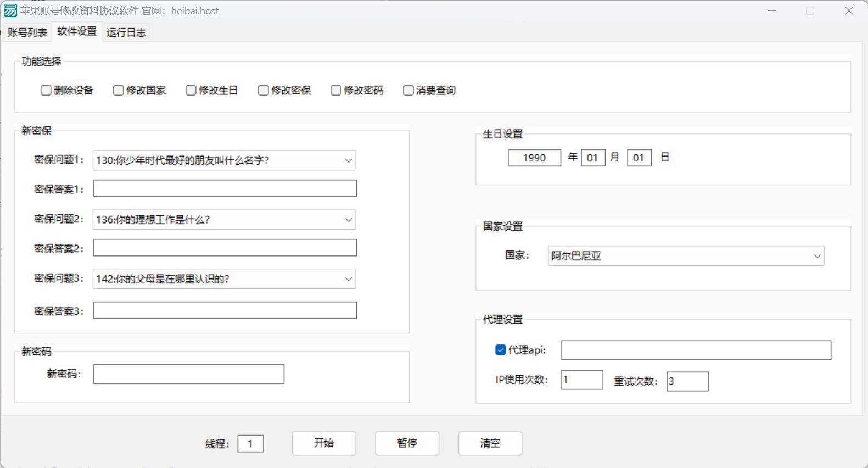Expand the 密保问题1 dropdown

pyautogui.click(x=348, y=160)
